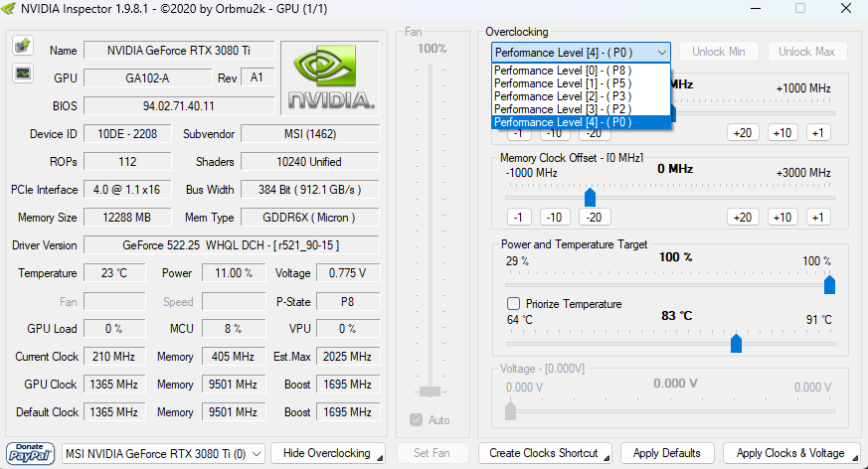Click the Memory Clock Offset slider handle

point(591,197)
